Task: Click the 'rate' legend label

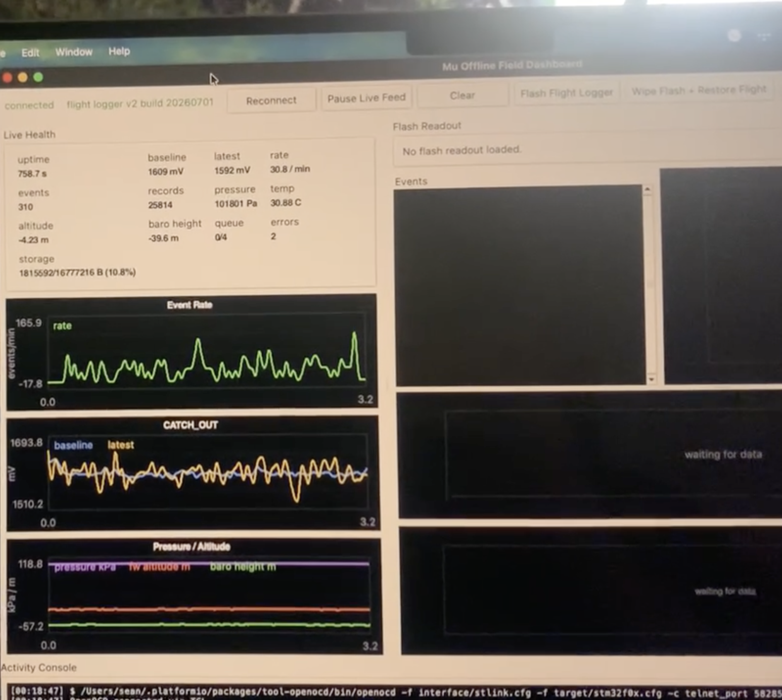Action: click(x=63, y=326)
